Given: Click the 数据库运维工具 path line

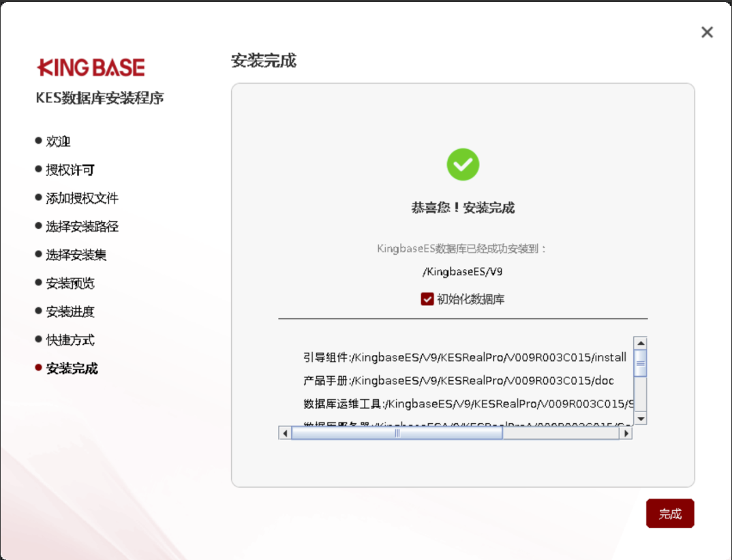Looking at the screenshot, I should pos(468,404).
